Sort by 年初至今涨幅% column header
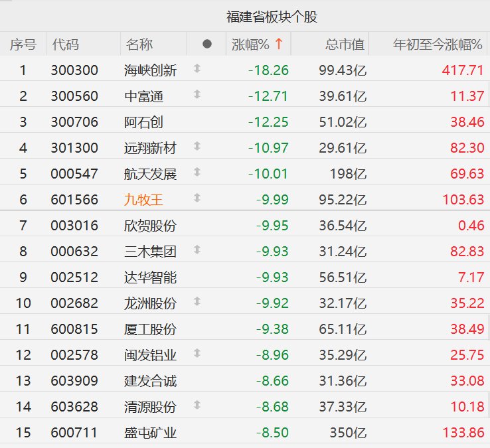The width and height of the screenshot is (490, 448). click(438, 44)
